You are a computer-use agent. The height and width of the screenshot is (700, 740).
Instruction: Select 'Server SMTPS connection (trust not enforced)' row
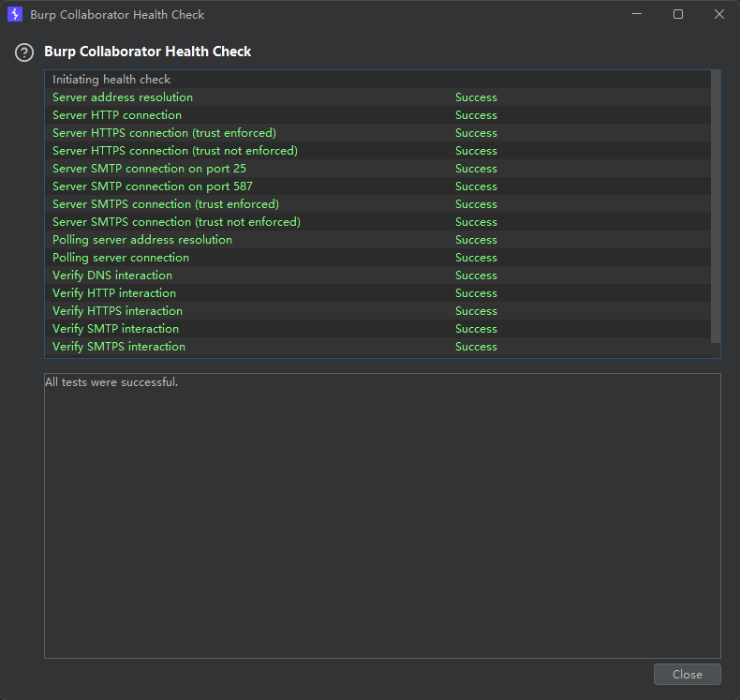pyautogui.click(x=377, y=222)
